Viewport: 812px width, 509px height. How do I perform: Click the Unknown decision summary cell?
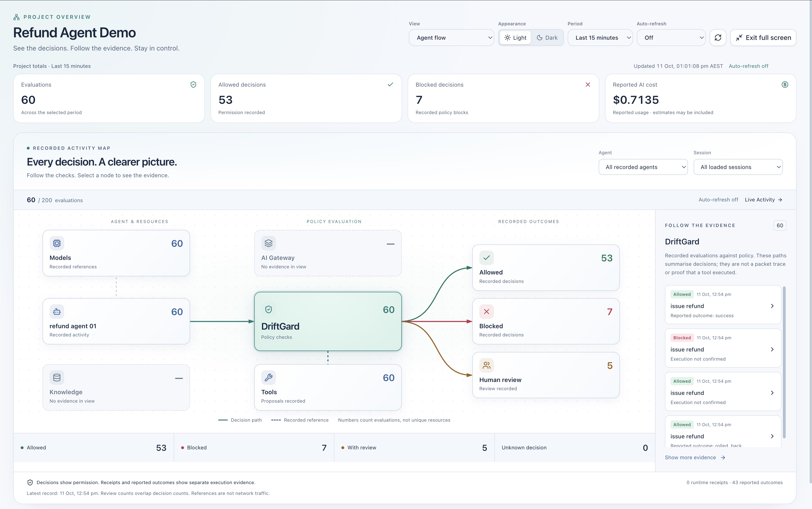point(574,448)
